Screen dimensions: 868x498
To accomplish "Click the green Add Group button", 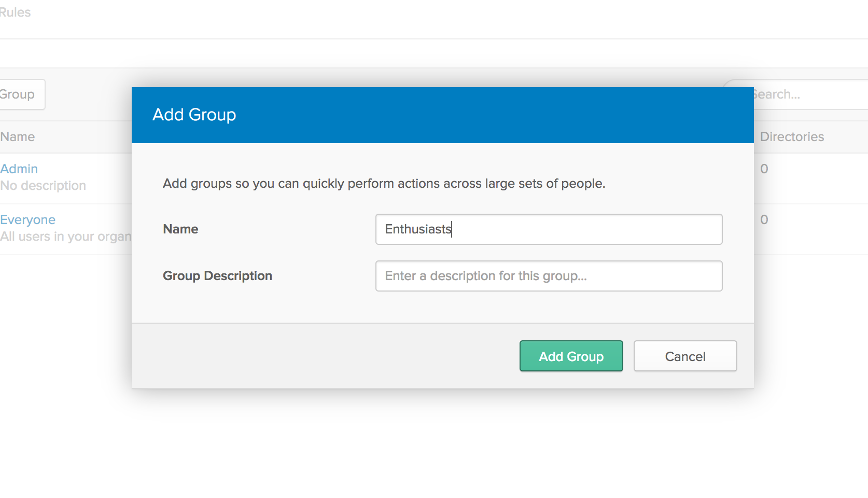I will tap(571, 356).
